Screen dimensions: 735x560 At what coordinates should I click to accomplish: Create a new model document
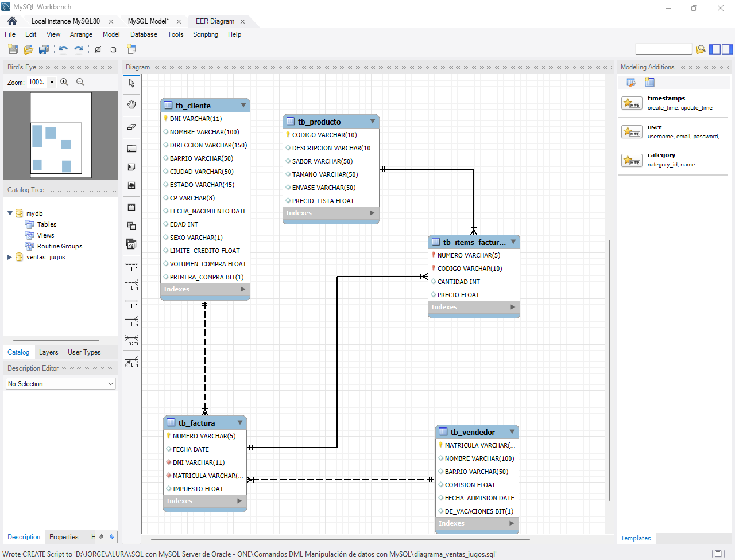click(13, 49)
